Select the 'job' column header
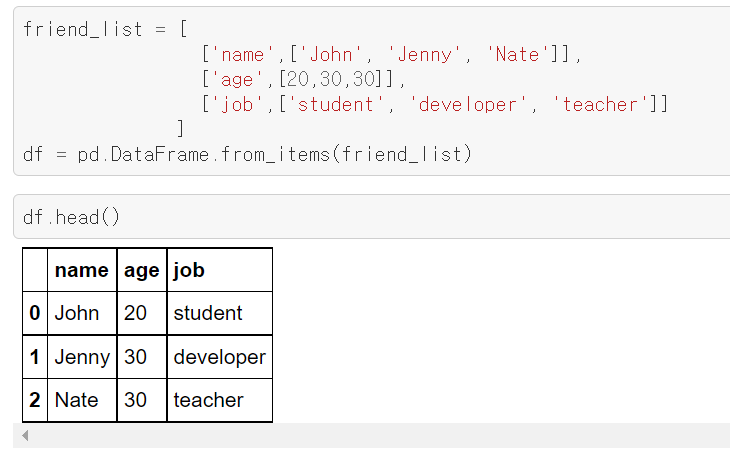 coord(219,270)
